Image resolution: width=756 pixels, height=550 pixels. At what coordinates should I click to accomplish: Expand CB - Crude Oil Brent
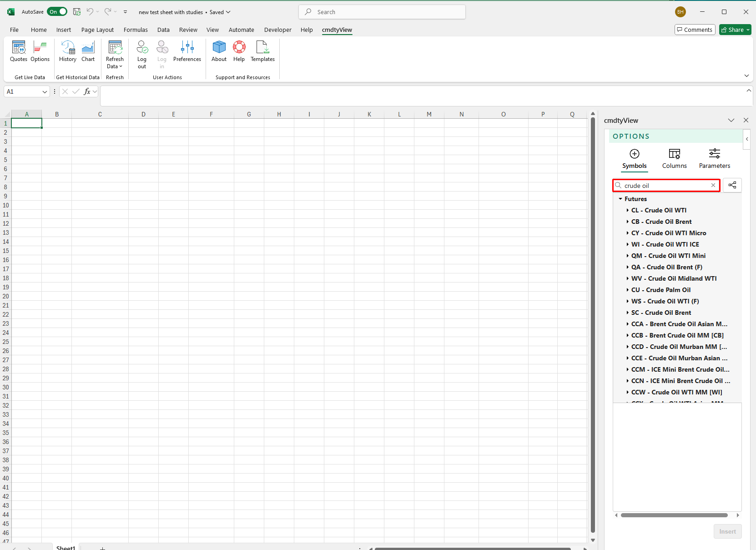[x=627, y=222]
